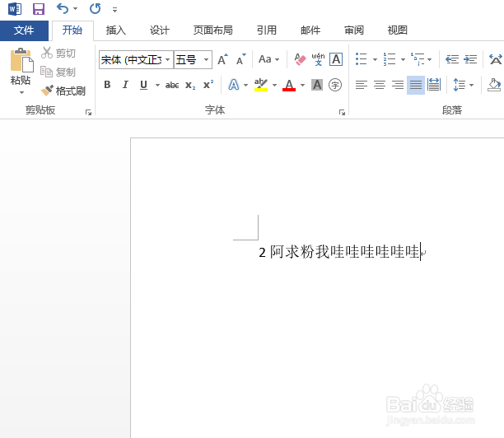Click the wén phonetic guide icon
The height and width of the screenshot is (438, 504).
tap(318, 59)
